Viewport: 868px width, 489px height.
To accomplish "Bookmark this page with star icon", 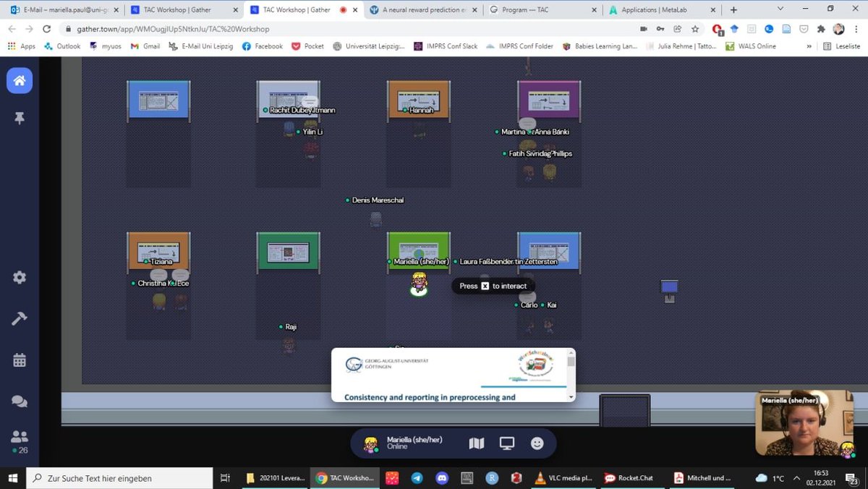I will point(695,29).
